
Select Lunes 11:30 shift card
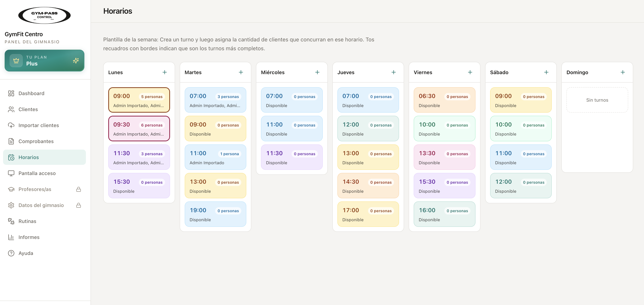point(139,157)
